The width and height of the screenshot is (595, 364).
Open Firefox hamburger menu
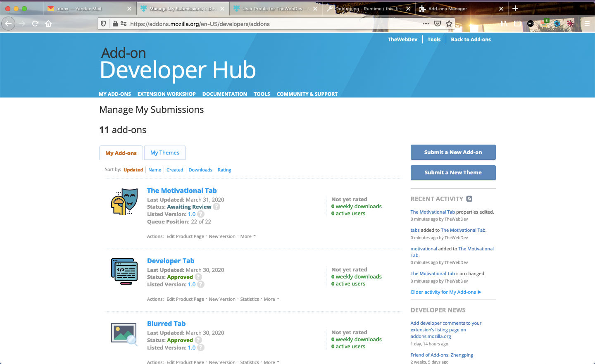[x=587, y=24]
